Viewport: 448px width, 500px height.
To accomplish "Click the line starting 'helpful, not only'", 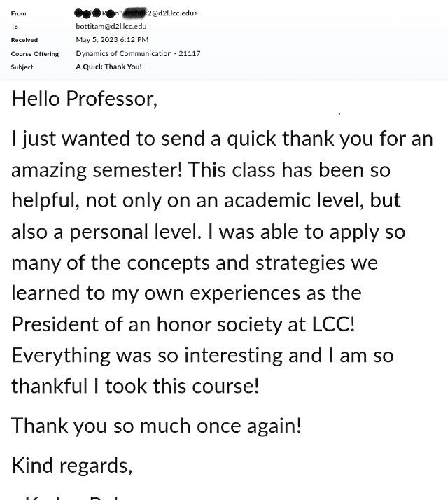I will tap(206, 200).
